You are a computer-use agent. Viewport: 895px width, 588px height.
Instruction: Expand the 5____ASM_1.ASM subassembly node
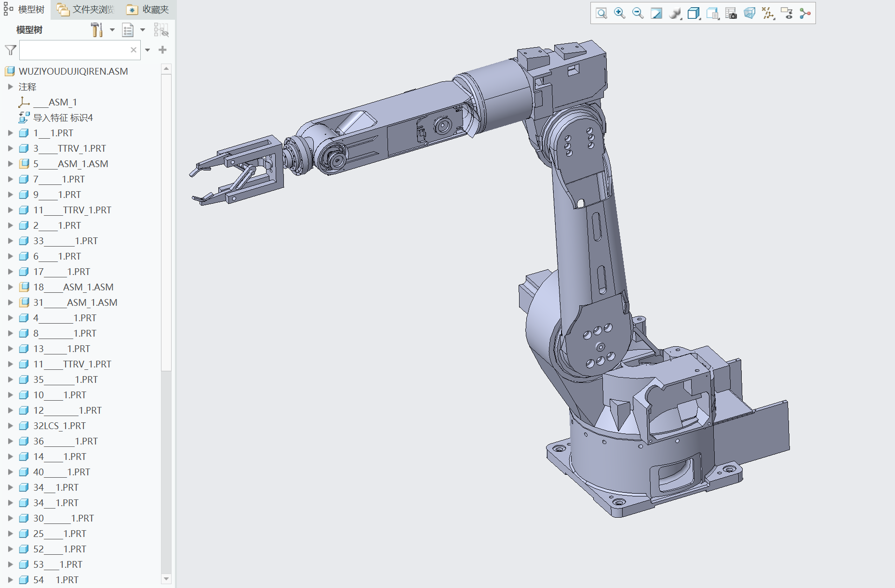tap(10, 164)
